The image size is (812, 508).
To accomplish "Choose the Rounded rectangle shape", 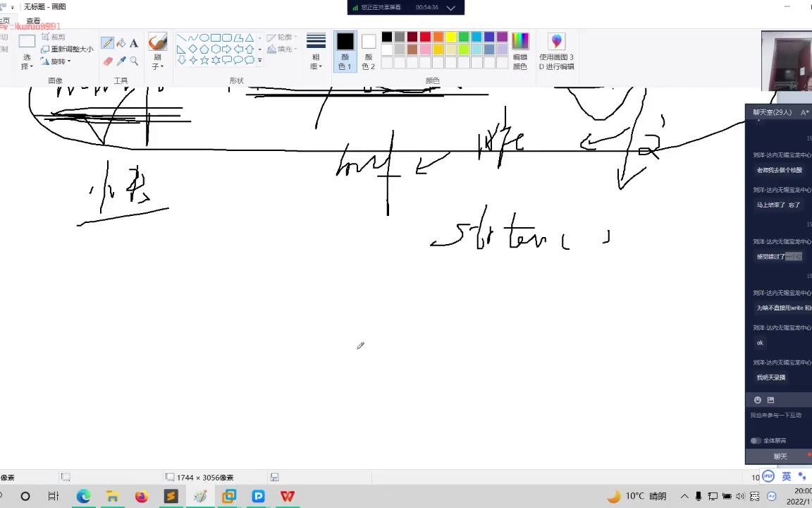I will [227, 38].
